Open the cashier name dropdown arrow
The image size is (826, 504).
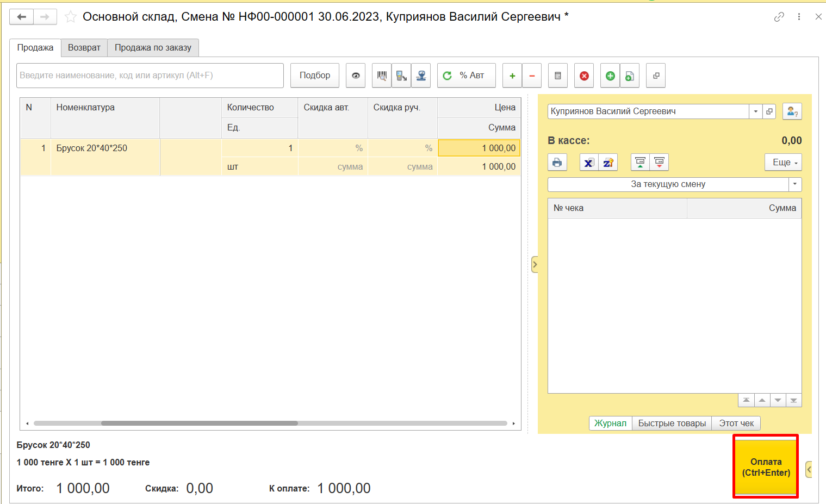pos(755,111)
